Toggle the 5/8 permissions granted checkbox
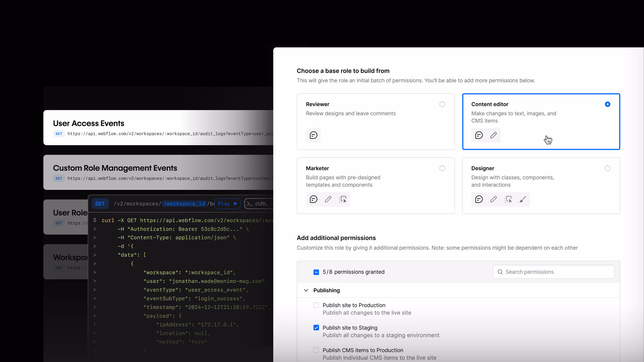Screen dimensions: 644x362 pyautogui.click(x=316, y=272)
